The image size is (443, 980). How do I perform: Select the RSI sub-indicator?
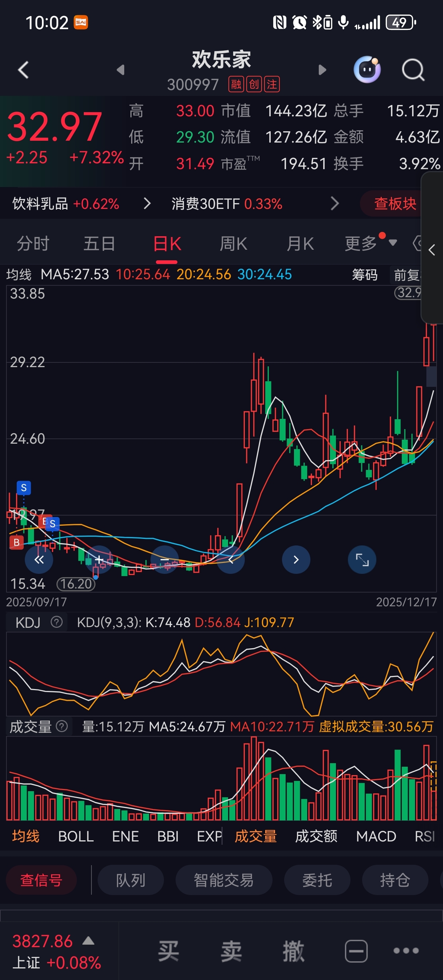point(425,836)
